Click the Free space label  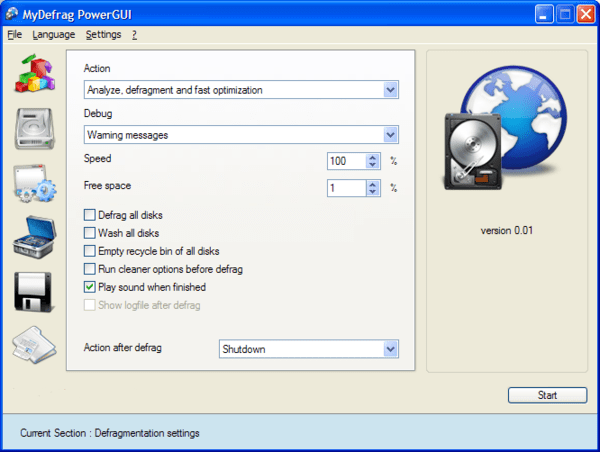[x=107, y=186]
